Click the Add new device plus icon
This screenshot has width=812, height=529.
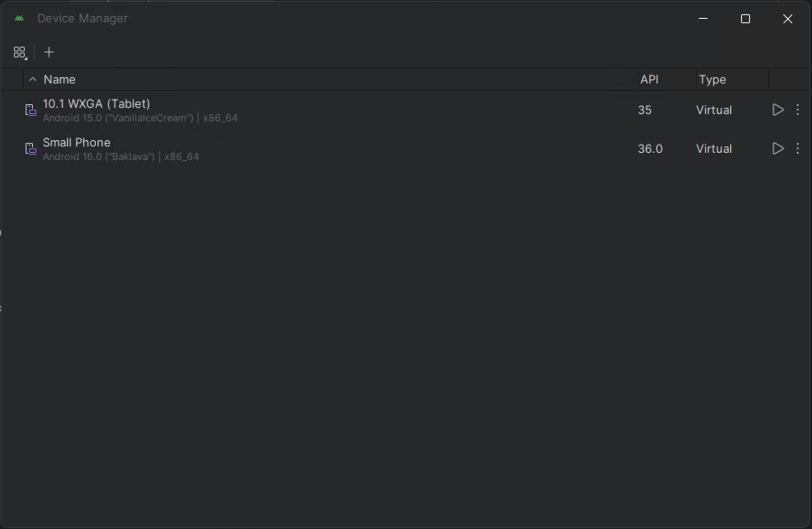coord(49,52)
